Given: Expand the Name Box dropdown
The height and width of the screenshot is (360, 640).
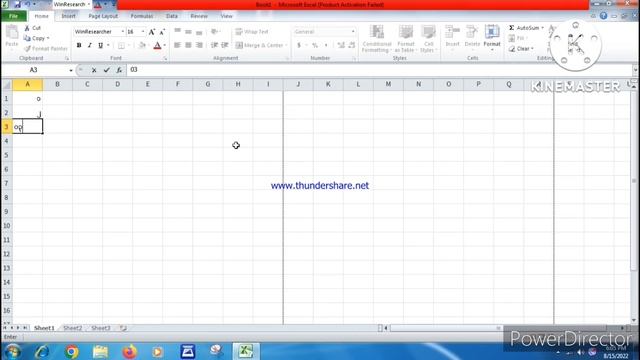Looking at the screenshot, I should (71, 70).
